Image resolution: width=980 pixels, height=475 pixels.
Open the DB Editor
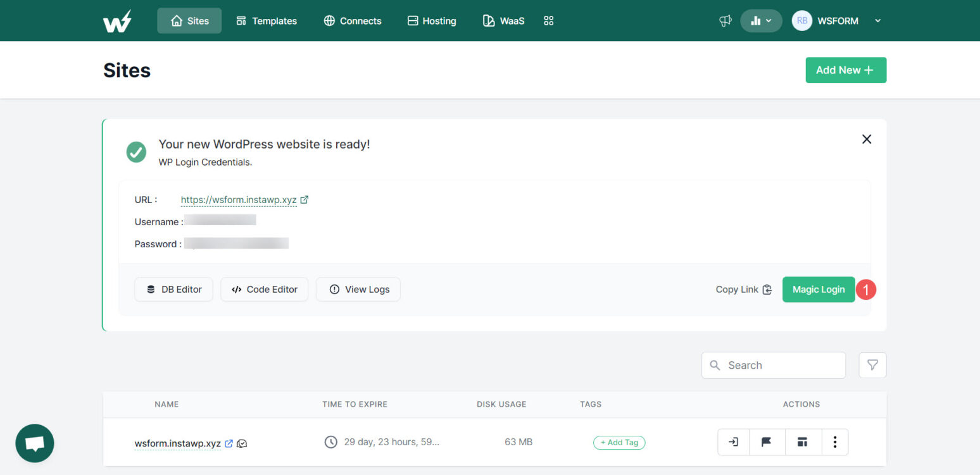click(x=173, y=289)
